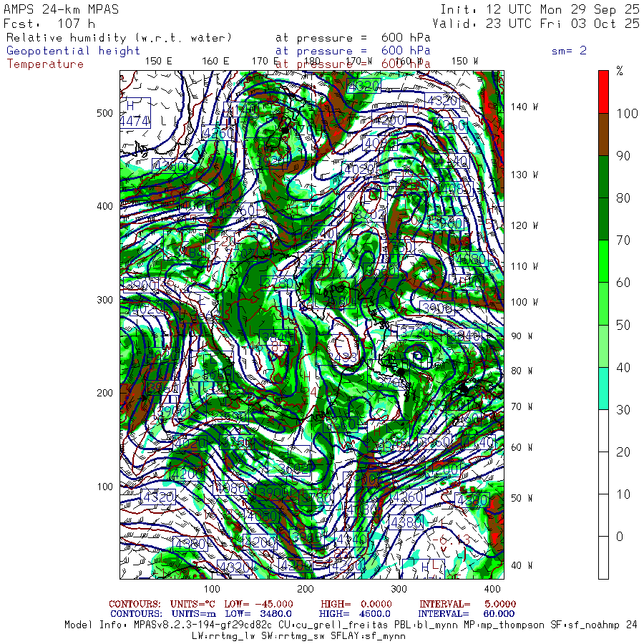
Task: Click the blue 'LOW= 3480.0' value
Action: pos(258,614)
